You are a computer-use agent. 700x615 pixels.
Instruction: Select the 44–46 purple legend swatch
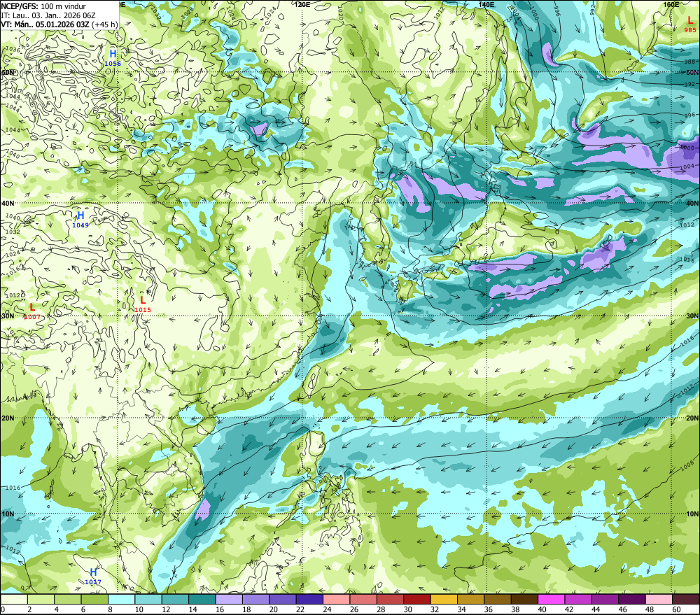pos(605,600)
